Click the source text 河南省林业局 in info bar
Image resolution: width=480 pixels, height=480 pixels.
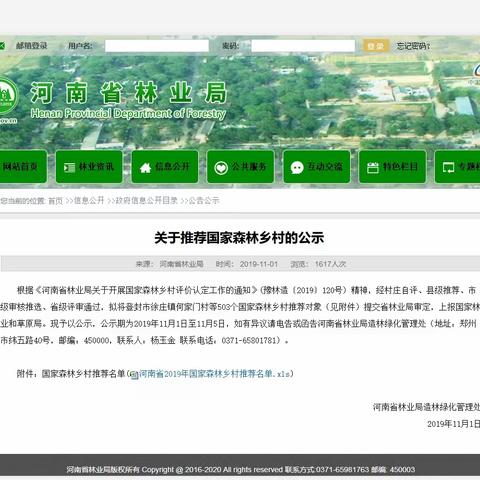click(181, 264)
